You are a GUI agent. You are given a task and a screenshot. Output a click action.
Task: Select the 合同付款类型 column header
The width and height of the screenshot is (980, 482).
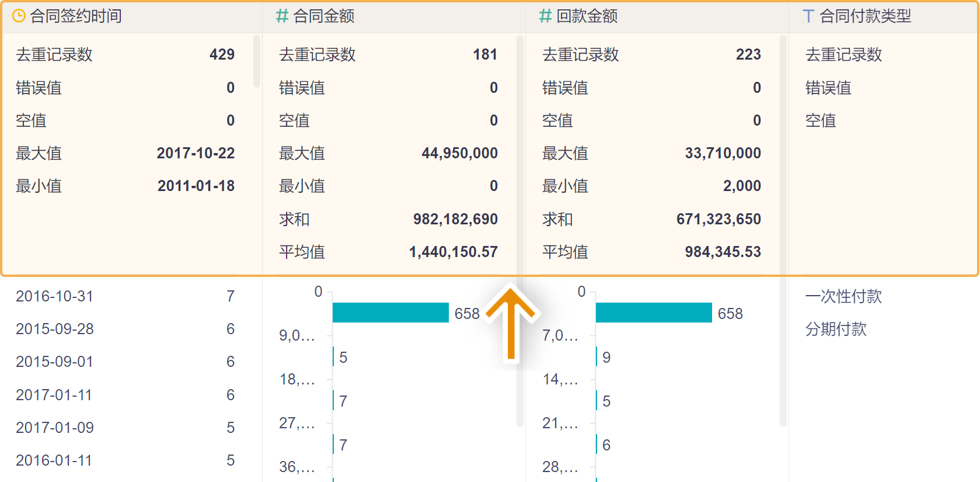(x=865, y=16)
